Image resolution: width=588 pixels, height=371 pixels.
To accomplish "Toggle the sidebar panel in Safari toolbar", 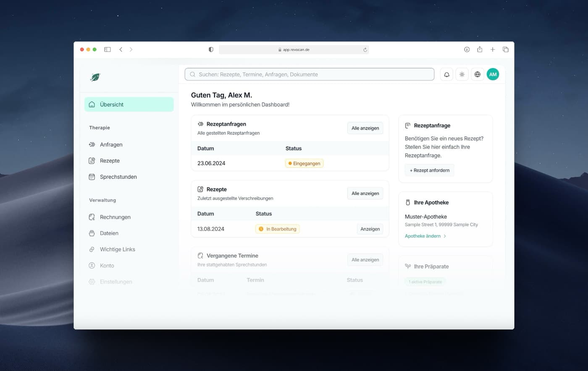I will (x=108, y=49).
